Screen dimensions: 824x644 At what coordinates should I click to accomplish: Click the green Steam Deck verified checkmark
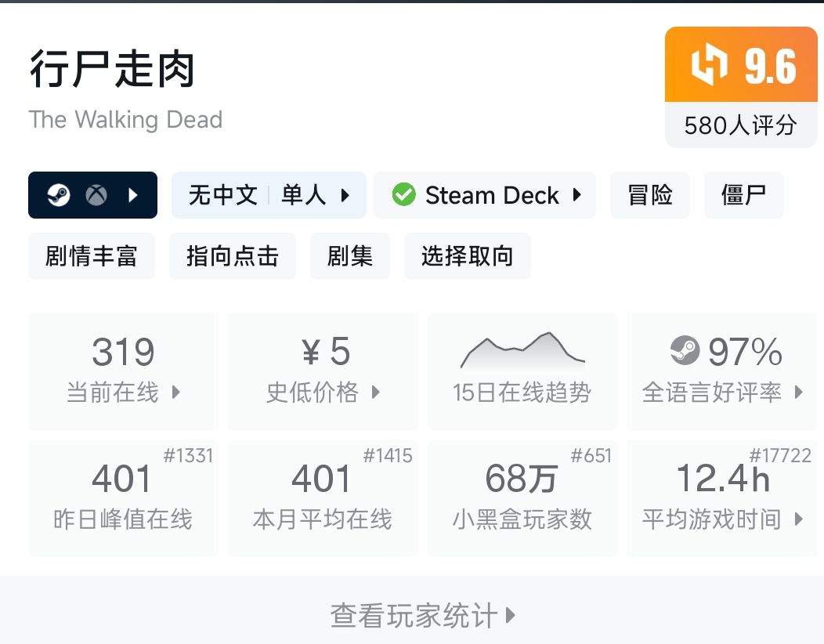[403, 195]
